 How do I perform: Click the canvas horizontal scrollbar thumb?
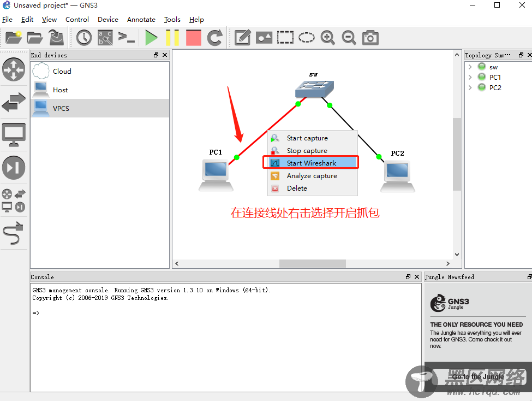313,263
